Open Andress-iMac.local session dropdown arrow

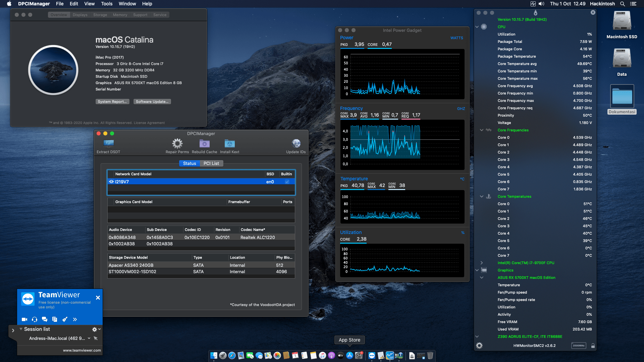click(x=89, y=339)
